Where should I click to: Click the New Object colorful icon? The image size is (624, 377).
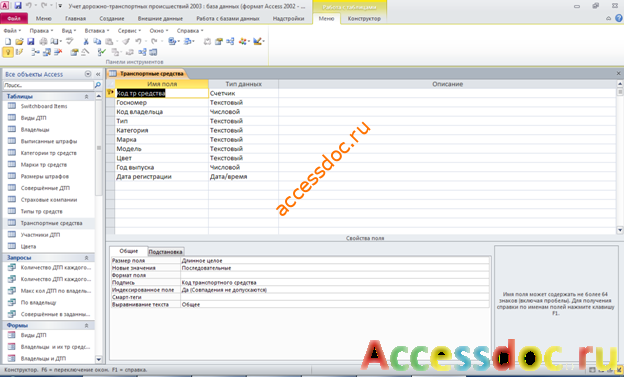pos(242,41)
